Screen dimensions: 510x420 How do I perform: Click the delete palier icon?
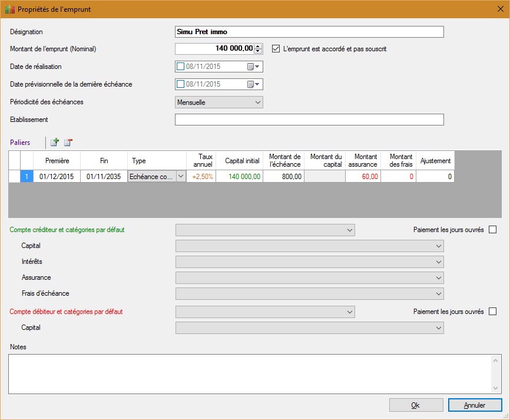tap(68, 142)
